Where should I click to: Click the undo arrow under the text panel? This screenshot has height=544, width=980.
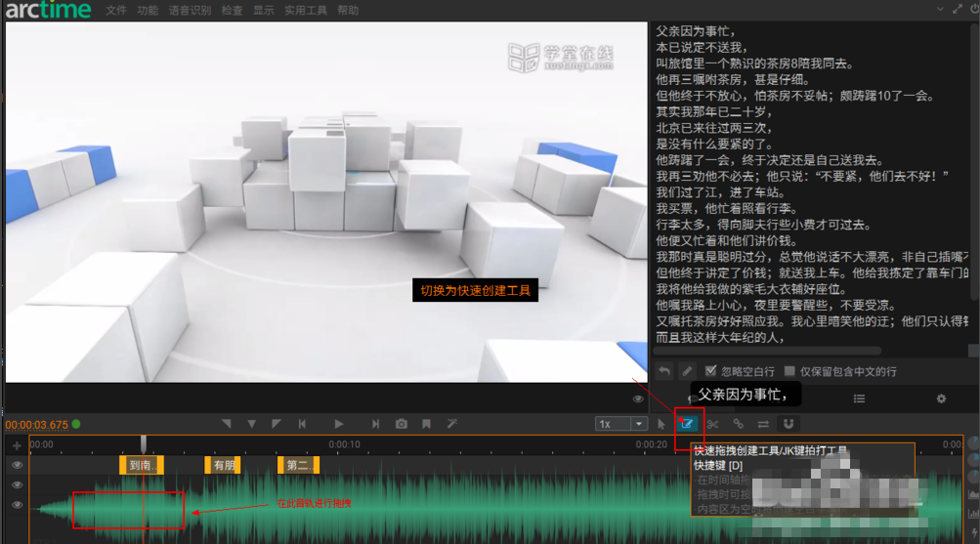pyautogui.click(x=664, y=371)
